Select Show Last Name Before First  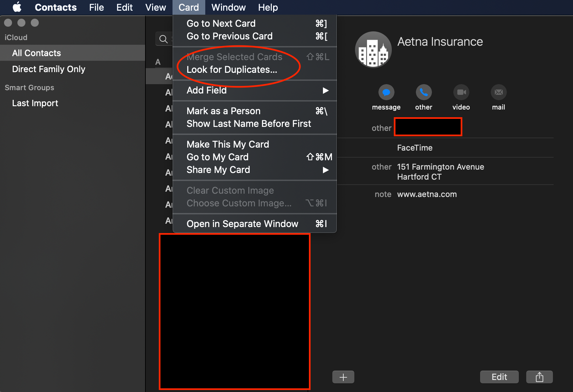coord(255,124)
